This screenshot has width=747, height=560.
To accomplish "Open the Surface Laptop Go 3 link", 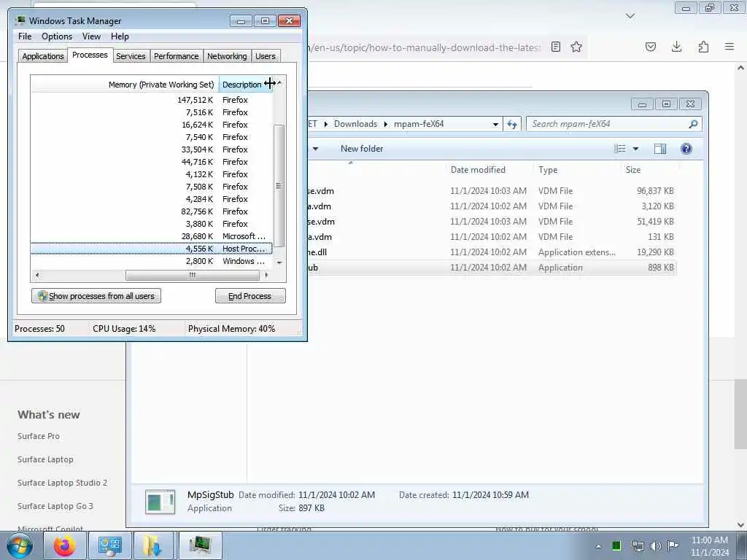I will pos(55,506).
